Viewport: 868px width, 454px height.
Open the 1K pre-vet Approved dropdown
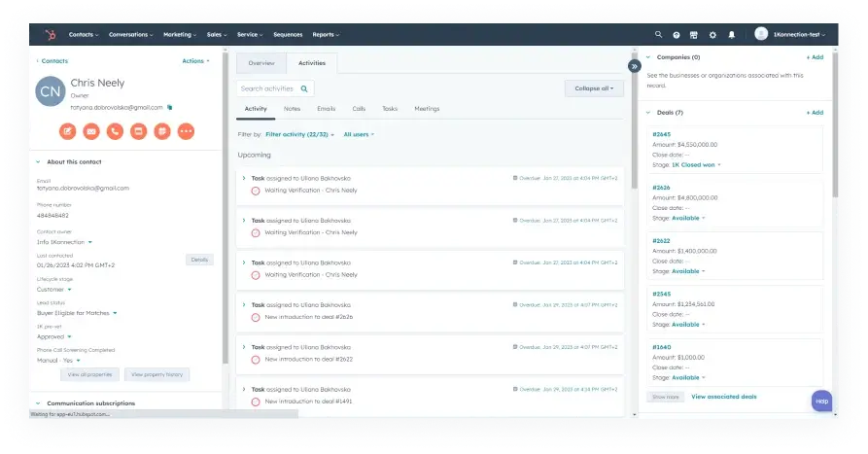coord(53,336)
